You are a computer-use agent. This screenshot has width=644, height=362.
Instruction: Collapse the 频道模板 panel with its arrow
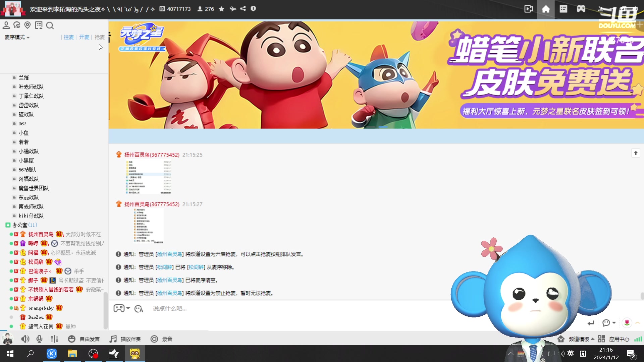pyautogui.click(x=592, y=339)
